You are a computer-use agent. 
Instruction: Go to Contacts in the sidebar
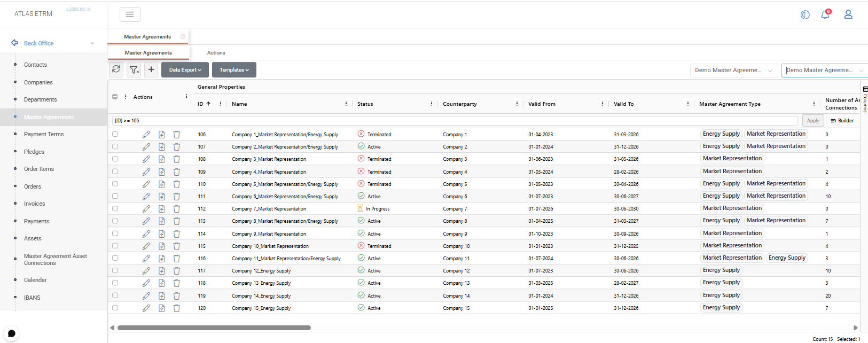[35, 65]
